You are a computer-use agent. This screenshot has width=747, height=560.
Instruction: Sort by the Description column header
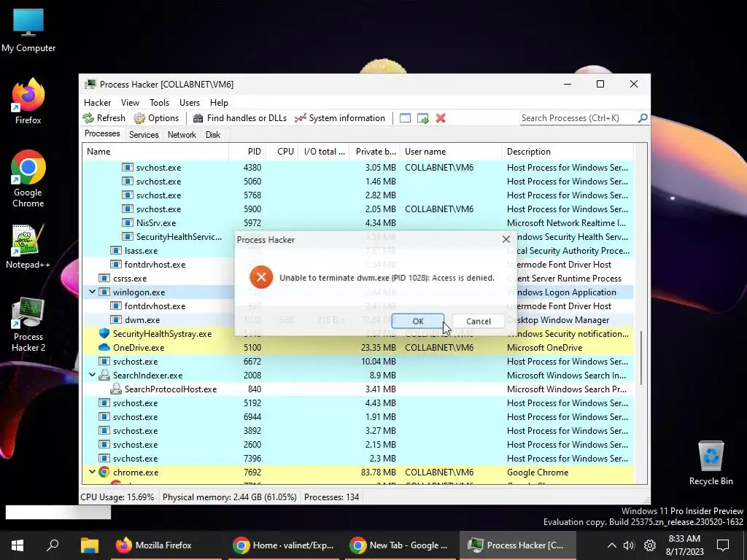(568, 152)
